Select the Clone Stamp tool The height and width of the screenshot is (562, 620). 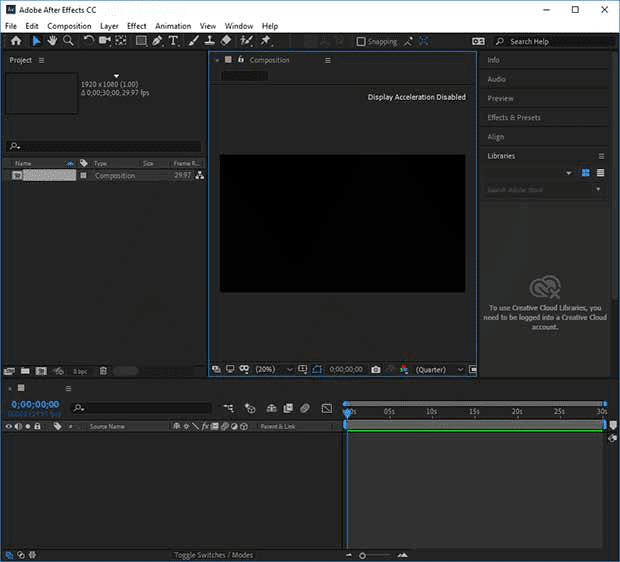click(210, 41)
